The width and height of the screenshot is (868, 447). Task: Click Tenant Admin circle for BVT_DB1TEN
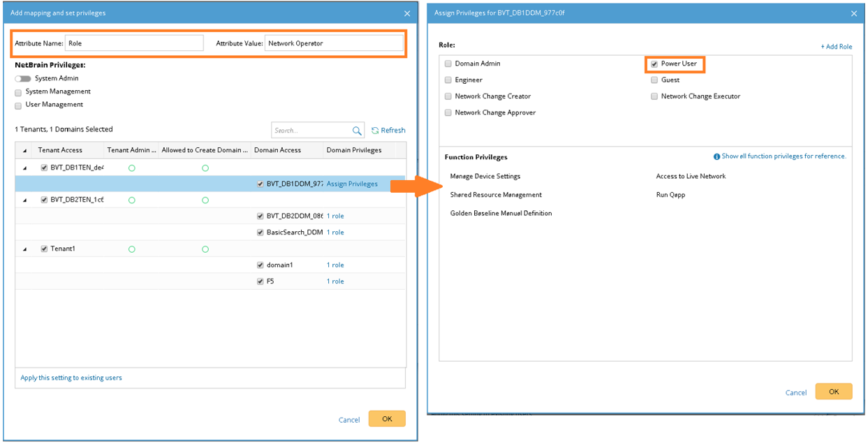click(131, 168)
